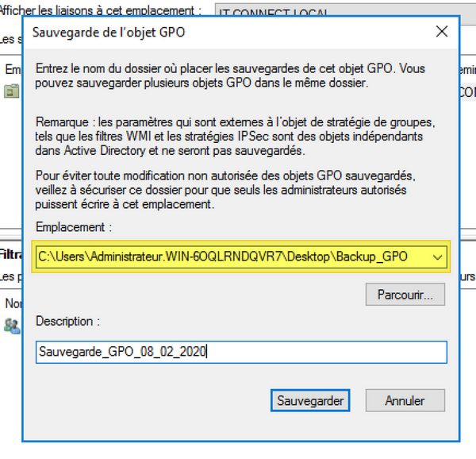Click 'Afficher les liaisons à cet emplacement' label
This screenshot has width=476, height=459.
click(x=99, y=12)
